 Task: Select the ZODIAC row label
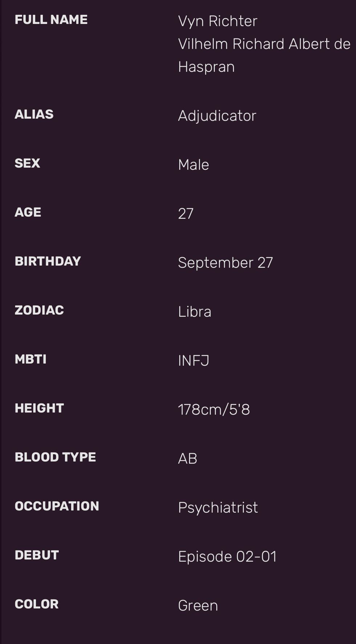pos(39,310)
